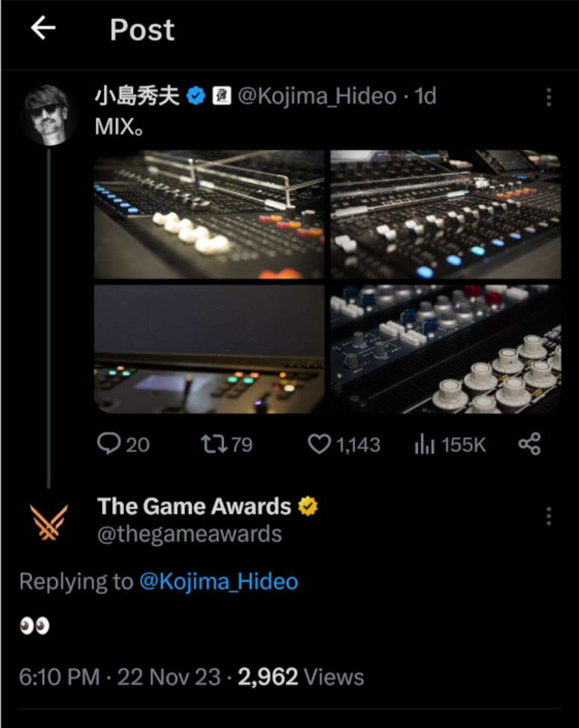Open the @thegameawards handle
579x728 pixels.
190,534
